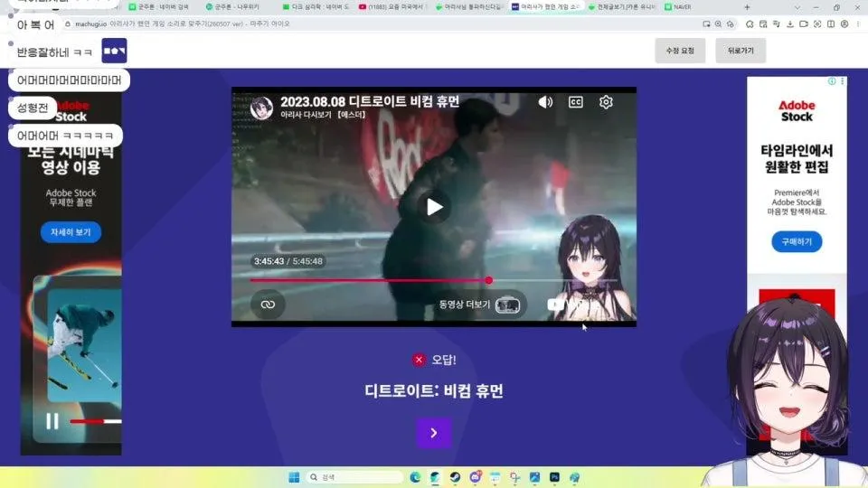Open the browser profile account icon

coord(844,23)
